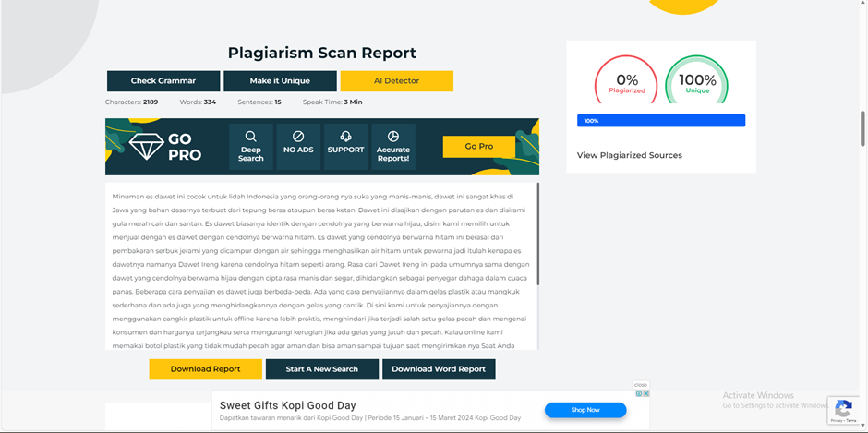Click the SUPPORT headset icon
This screenshot has height=433, width=868.
[x=346, y=137]
